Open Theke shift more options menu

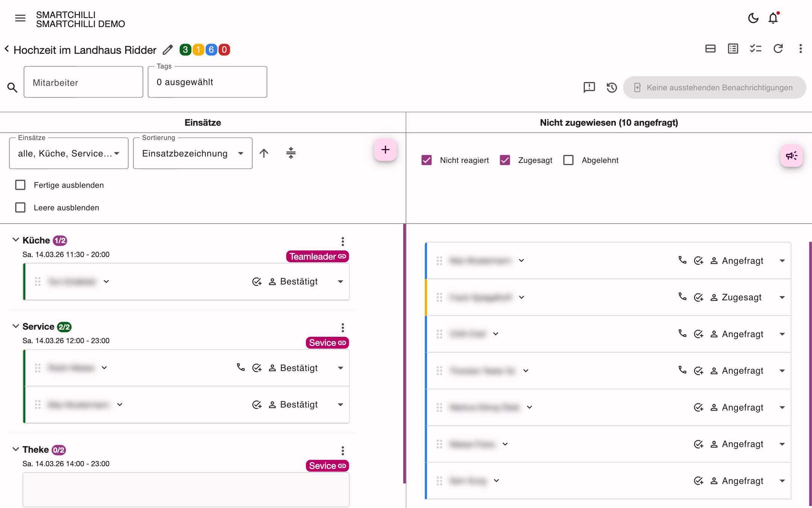point(343,450)
